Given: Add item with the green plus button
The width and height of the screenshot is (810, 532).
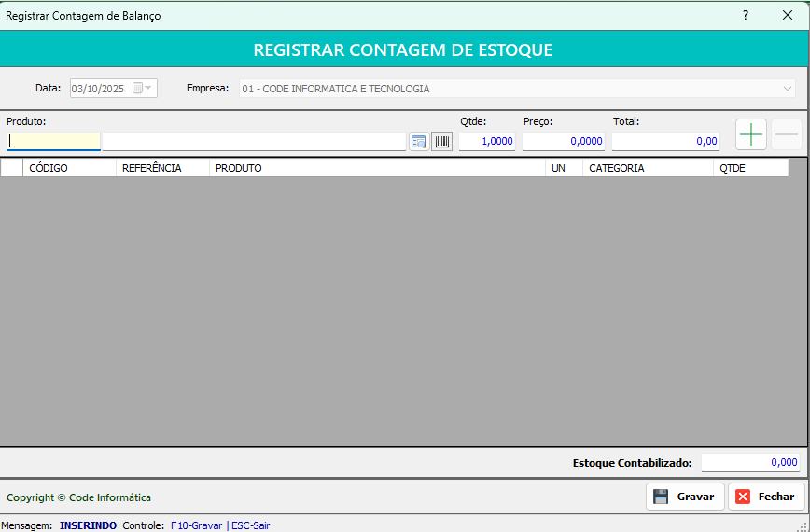Looking at the screenshot, I should point(750,134).
